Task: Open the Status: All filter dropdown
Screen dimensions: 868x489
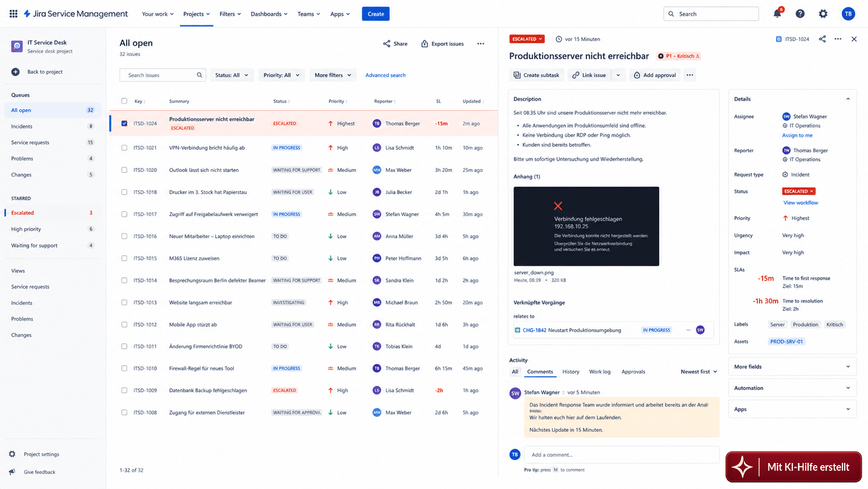Action: tap(232, 75)
